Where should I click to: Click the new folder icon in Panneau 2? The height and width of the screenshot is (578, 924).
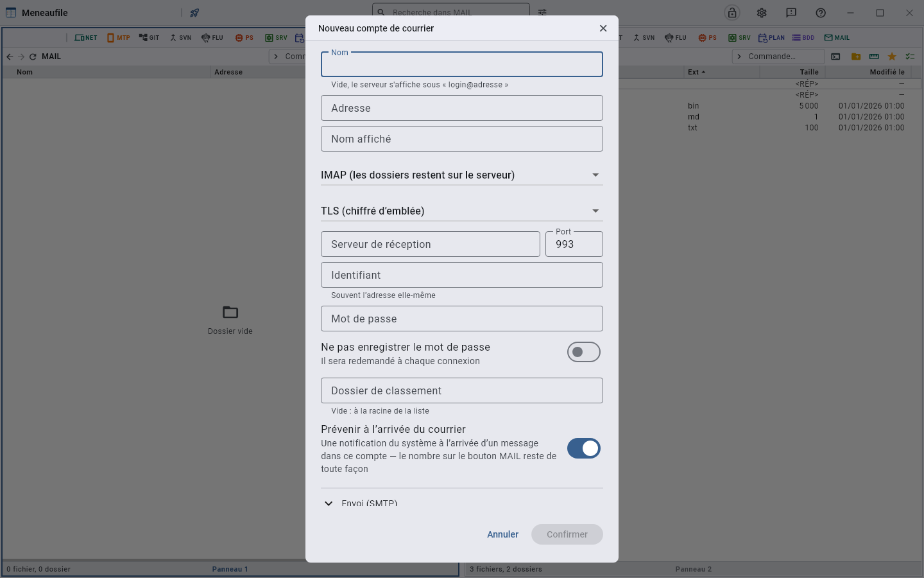[856, 57]
